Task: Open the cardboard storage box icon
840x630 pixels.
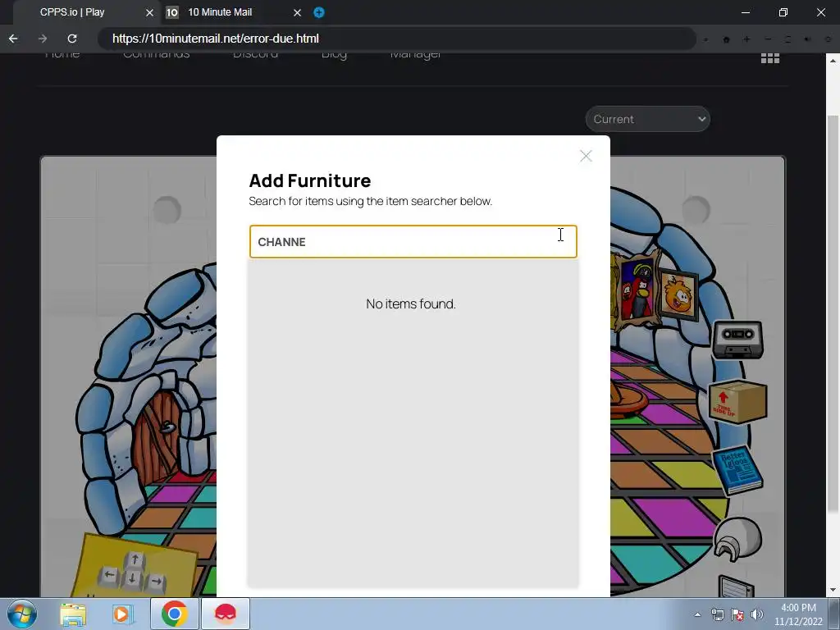Action: click(x=737, y=402)
